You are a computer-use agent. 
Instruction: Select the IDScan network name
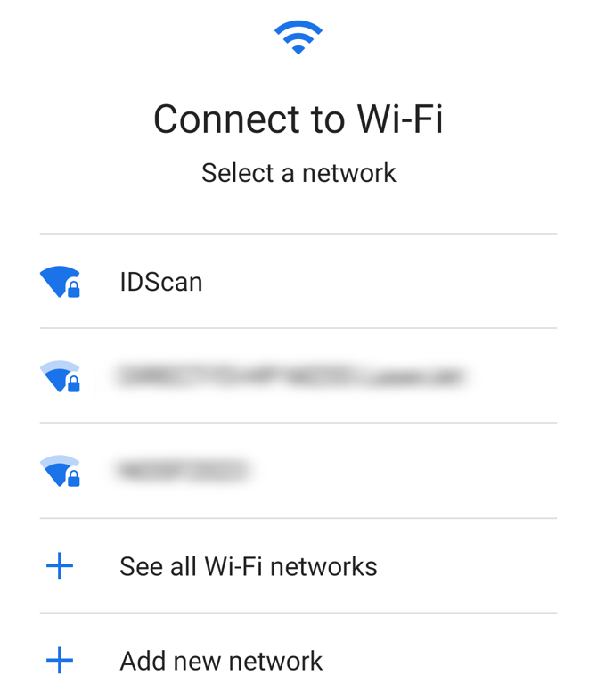(x=161, y=282)
